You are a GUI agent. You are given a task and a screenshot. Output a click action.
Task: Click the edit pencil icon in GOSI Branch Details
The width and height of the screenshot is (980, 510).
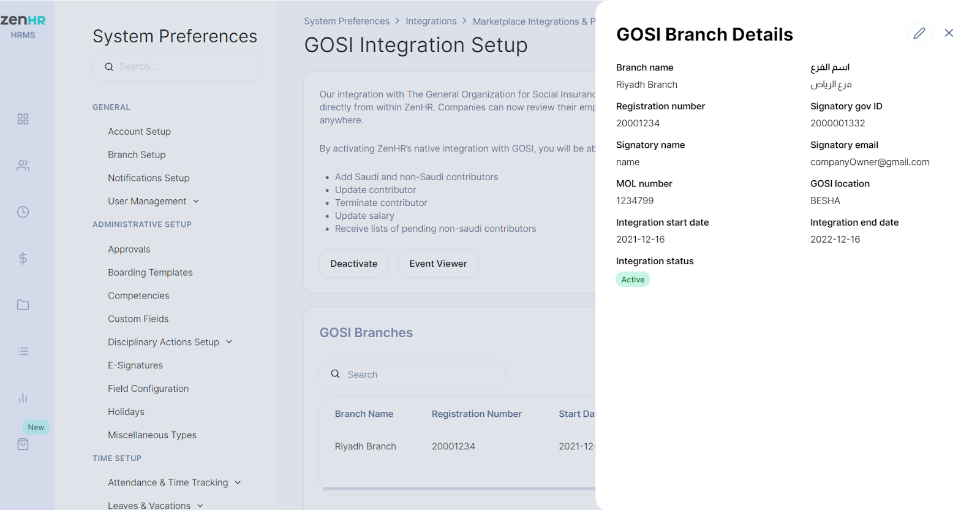919,33
